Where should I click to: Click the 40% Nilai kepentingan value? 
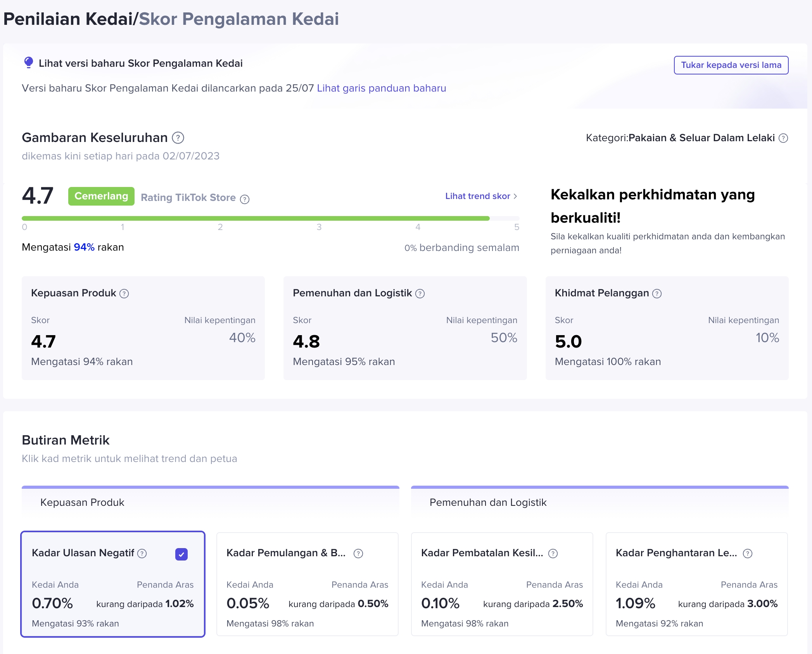[242, 337]
